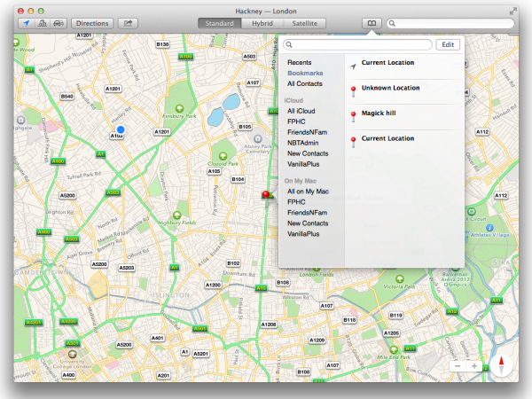532x399 pixels.
Task: Click the Mile End Park tree icon
Action: 394,349
